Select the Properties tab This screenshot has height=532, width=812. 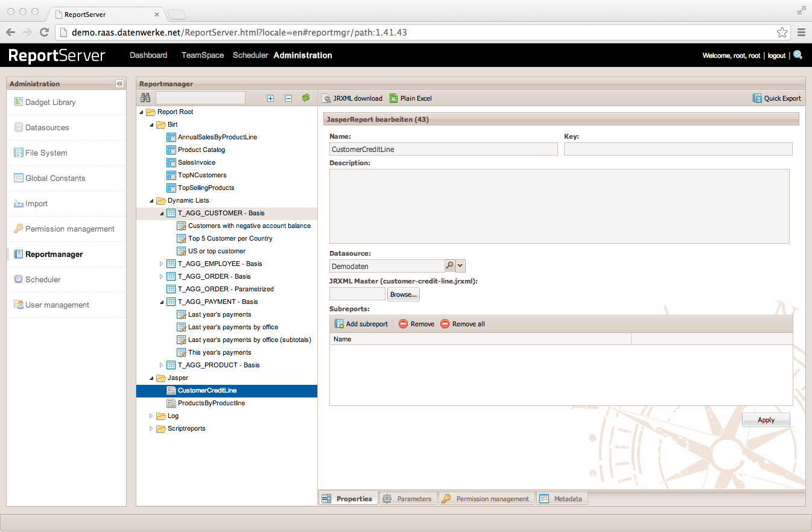click(x=348, y=499)
